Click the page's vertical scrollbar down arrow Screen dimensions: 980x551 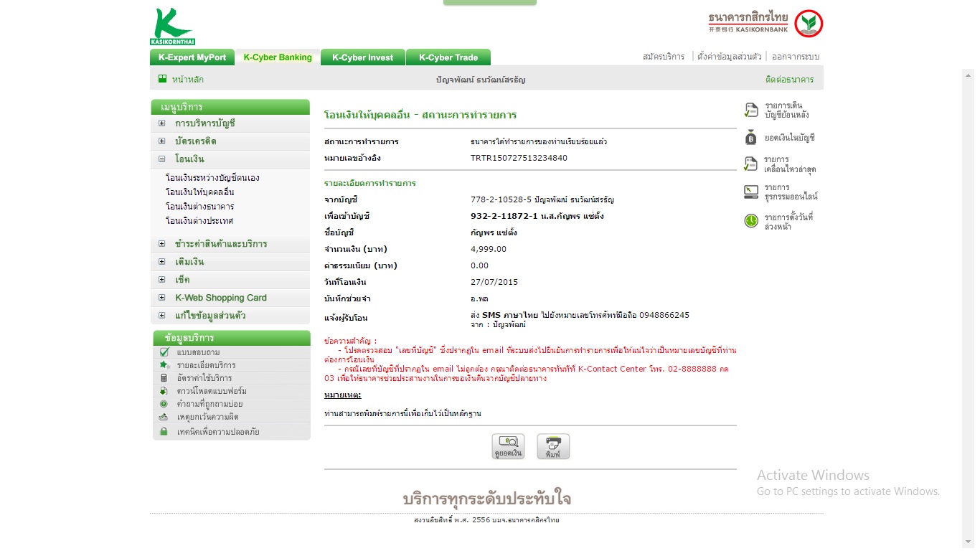[x=968, y=542]
